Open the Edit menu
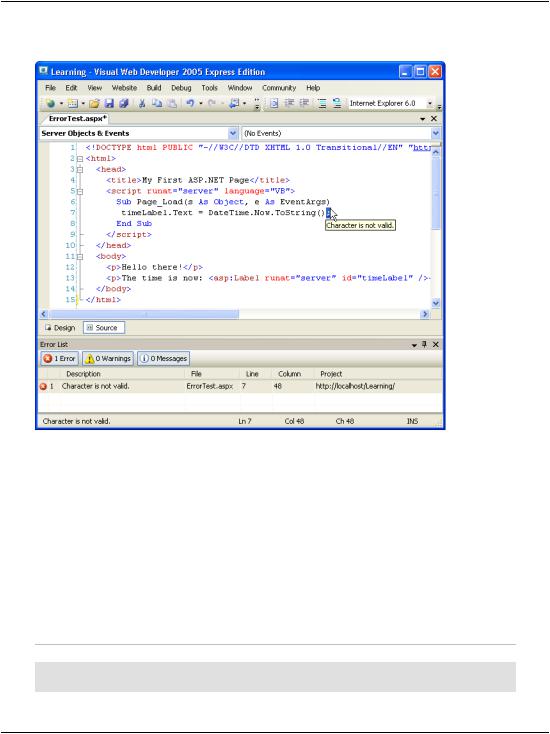The width and height of the screenshot is (550, 734). click(71, 88)
